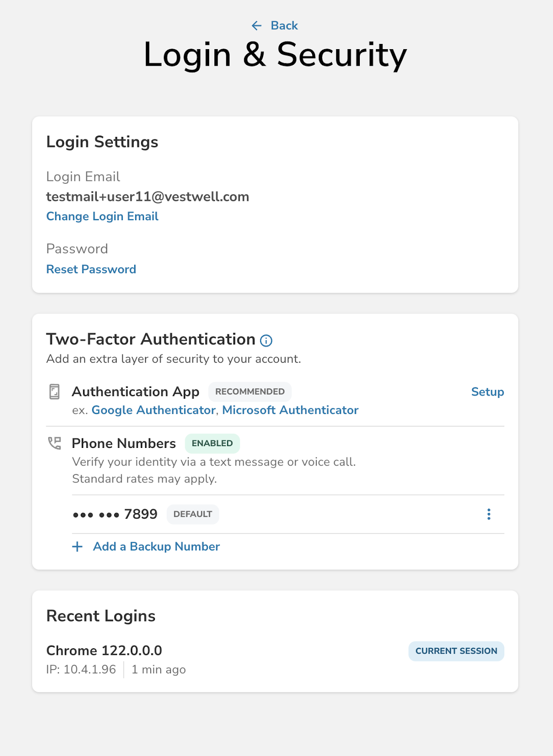Click the Phone Numbers handset icon

click(55, 443)
